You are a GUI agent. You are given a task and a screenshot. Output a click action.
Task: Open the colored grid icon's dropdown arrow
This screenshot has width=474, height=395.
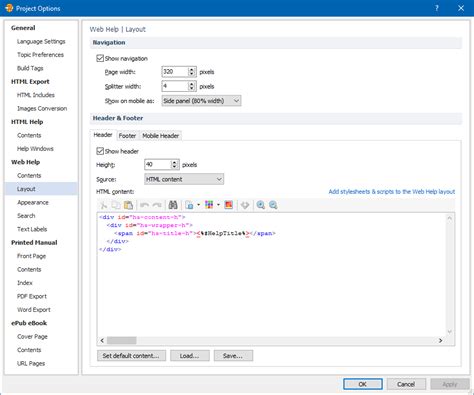[218, 205]
